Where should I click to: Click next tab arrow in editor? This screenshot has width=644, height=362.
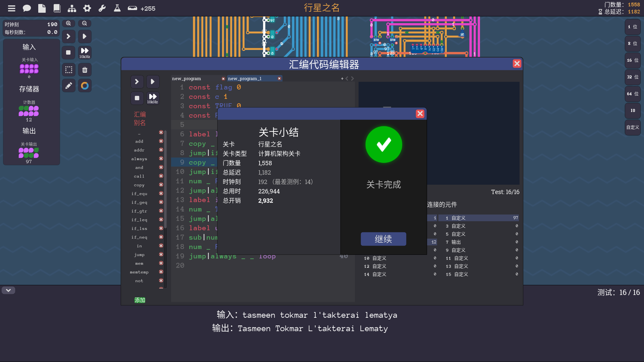click(x=353, y=78)
